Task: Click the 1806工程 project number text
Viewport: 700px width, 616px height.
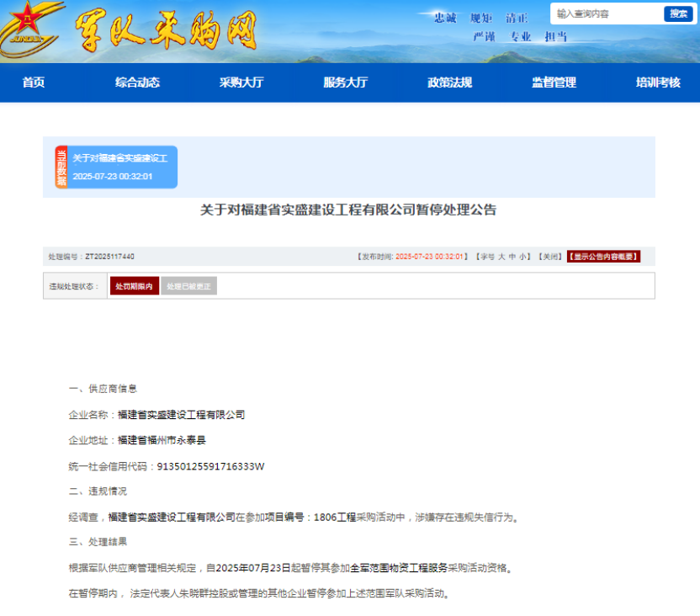Action: tap(335, 518)
